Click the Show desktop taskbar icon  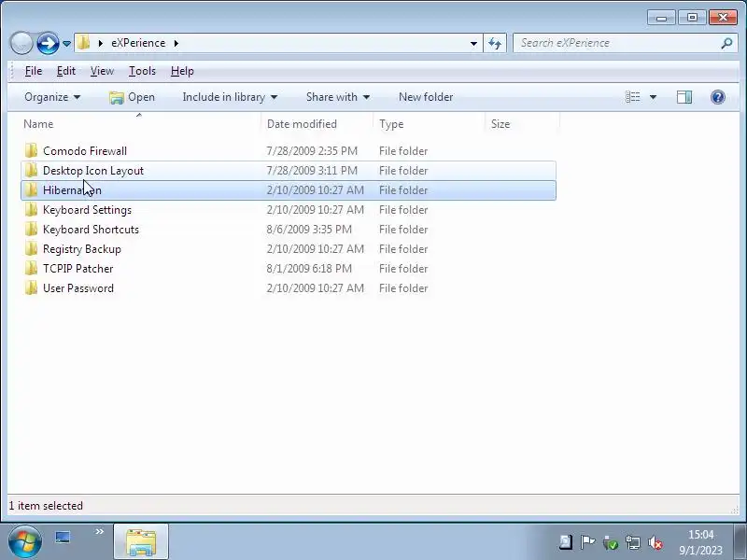63,538
